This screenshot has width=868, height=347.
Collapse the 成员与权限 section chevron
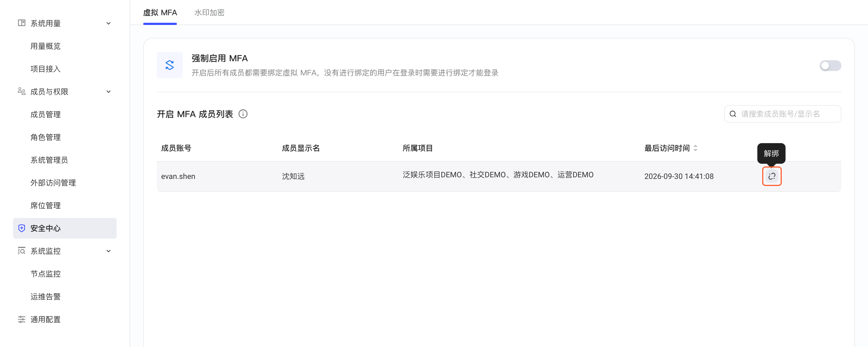pos(108,92)
